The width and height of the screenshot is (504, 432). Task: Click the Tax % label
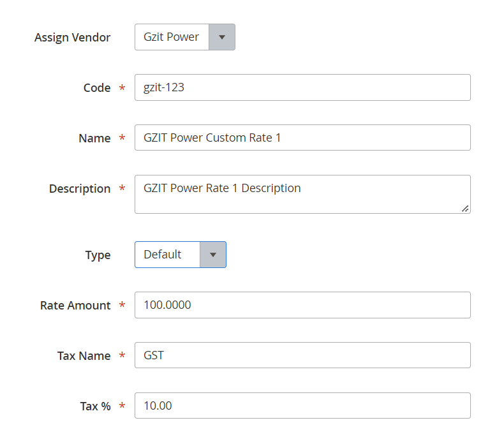click(95, 406)
